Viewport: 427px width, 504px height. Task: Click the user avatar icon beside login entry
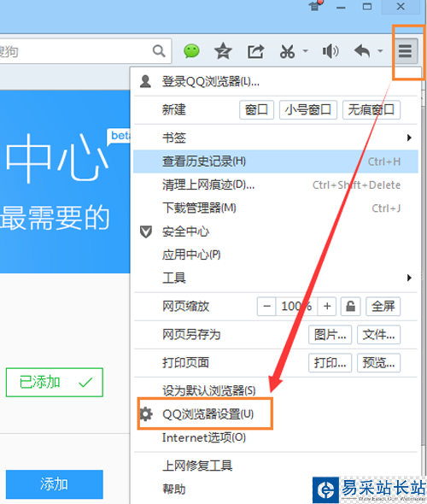(145, 81)
